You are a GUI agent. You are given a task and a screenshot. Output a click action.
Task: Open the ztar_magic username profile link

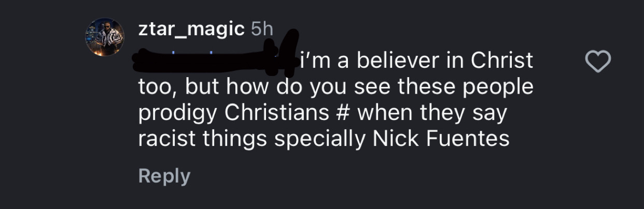[191, 29]
